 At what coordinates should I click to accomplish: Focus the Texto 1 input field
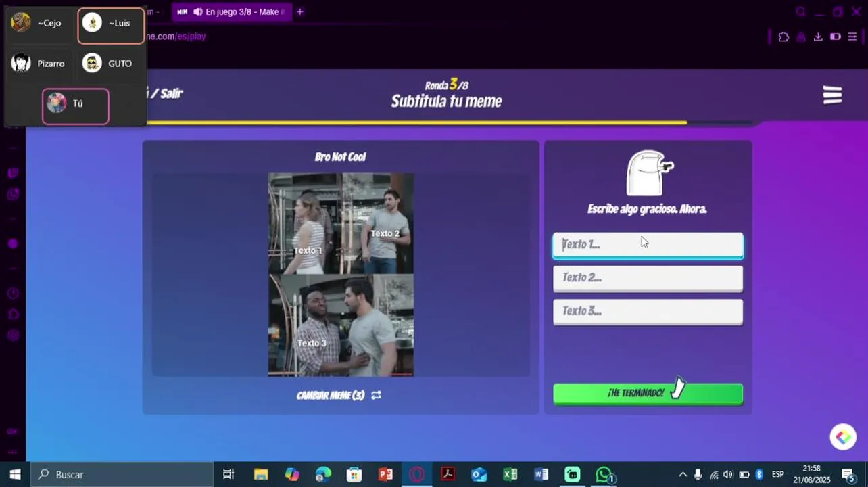[648, 245]
